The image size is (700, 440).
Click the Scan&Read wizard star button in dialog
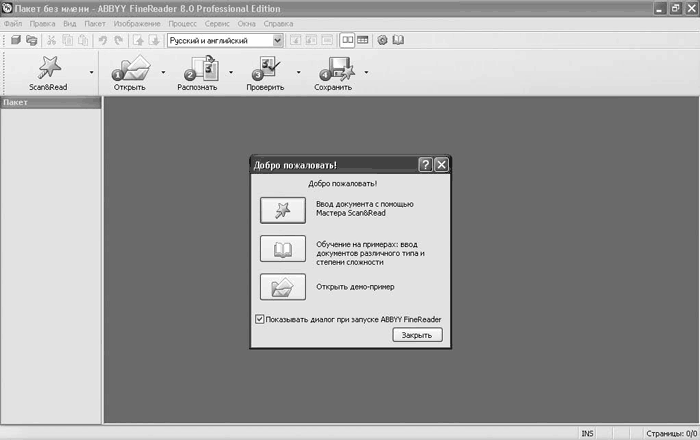click(x=283, y=210)
